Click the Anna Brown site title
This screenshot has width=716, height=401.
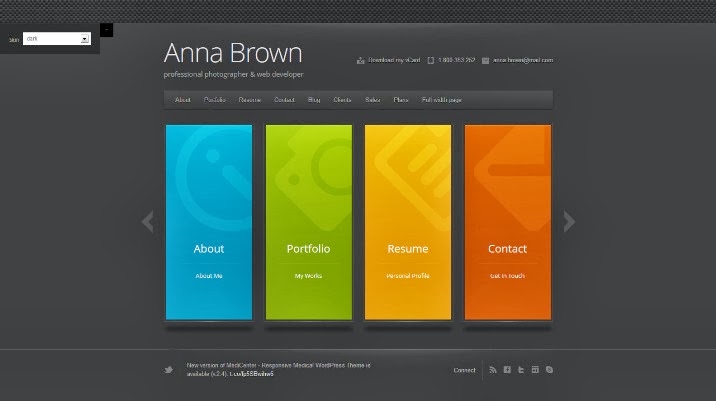pyautogui.click(x=233, y=53)
